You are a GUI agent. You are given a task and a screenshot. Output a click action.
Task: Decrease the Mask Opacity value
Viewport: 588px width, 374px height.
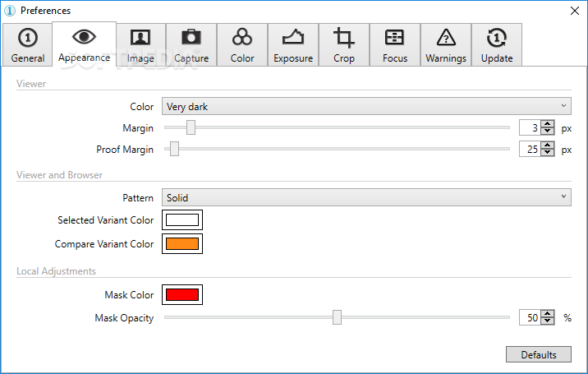click(x=548, y=321)
